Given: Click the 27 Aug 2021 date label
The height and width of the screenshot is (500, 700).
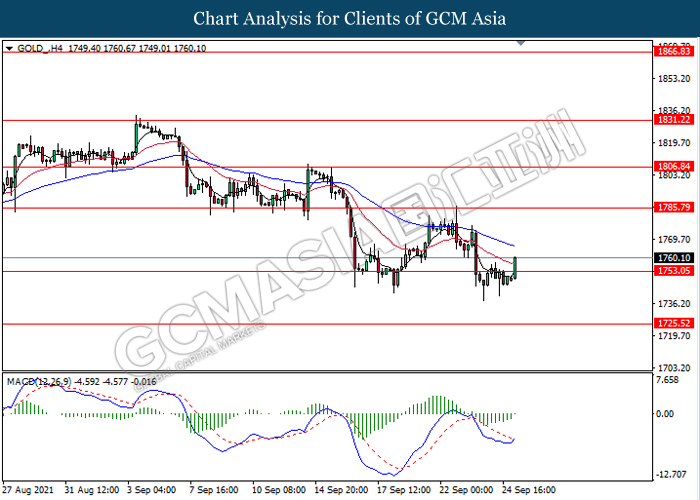Looking at the screenshot, I should 28,491.
